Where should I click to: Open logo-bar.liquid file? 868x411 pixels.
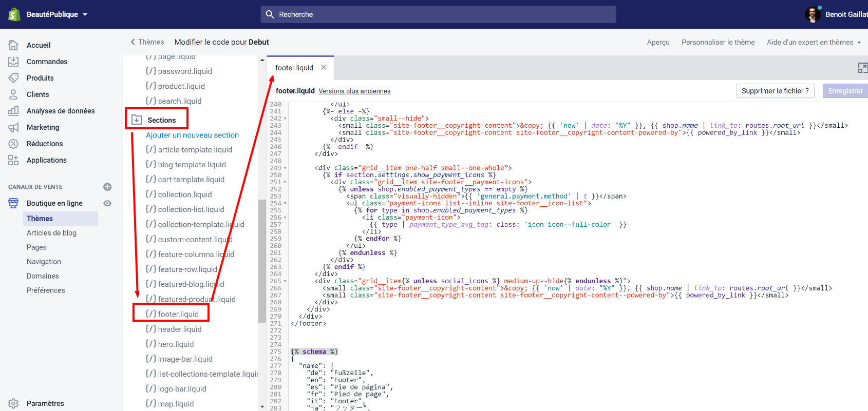tap(176, 389)
